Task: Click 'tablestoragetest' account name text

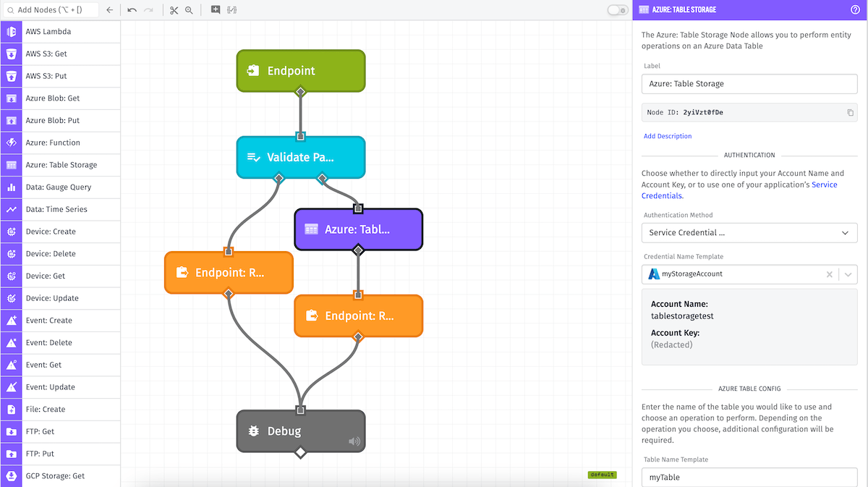Action: click(x=682, y=316)
